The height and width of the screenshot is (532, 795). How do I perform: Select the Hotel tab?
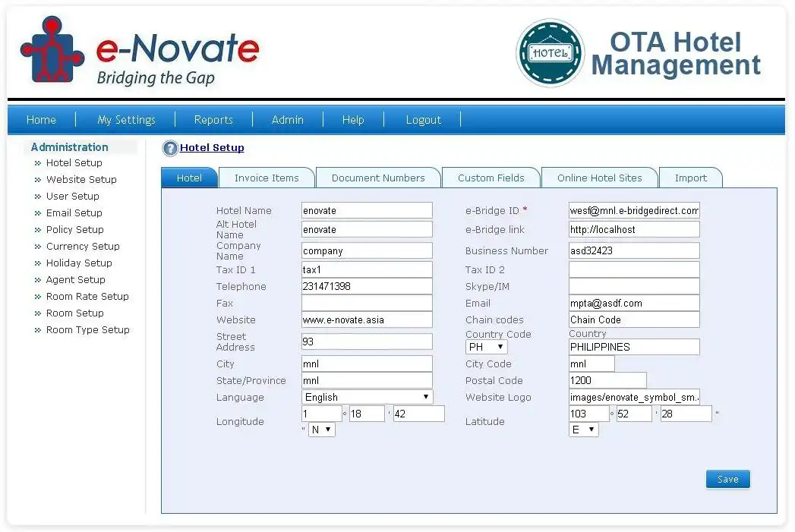[189, 178]
